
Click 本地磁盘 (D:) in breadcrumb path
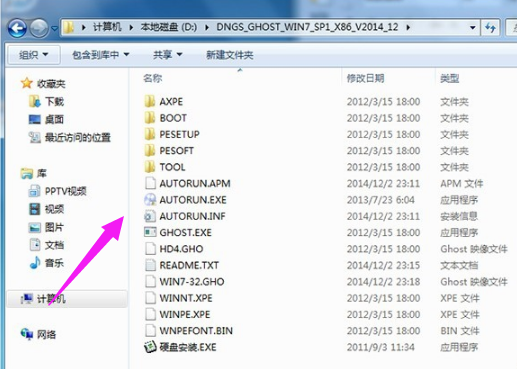pyautogui.click(x=168, y=27)
